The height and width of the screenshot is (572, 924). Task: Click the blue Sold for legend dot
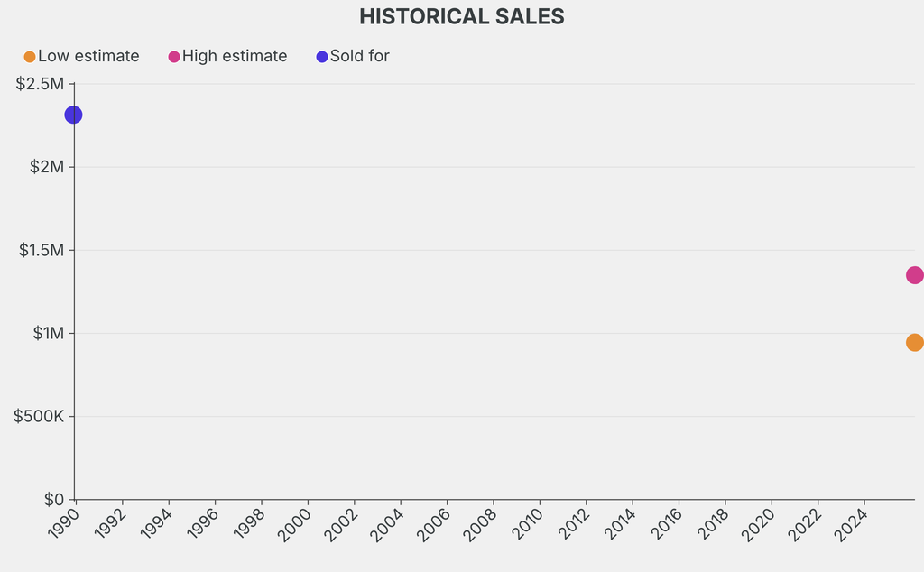[322, 57]
